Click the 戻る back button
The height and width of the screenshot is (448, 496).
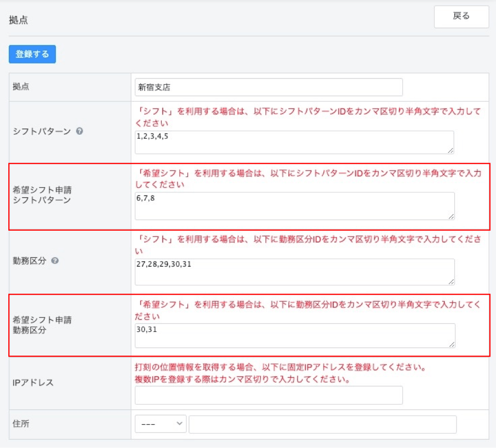coord(461,17)
